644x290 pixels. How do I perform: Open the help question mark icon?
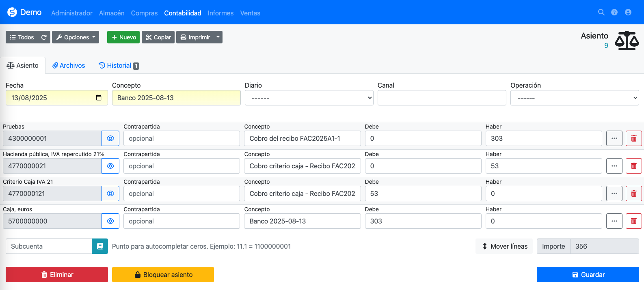tap(614, 12)
